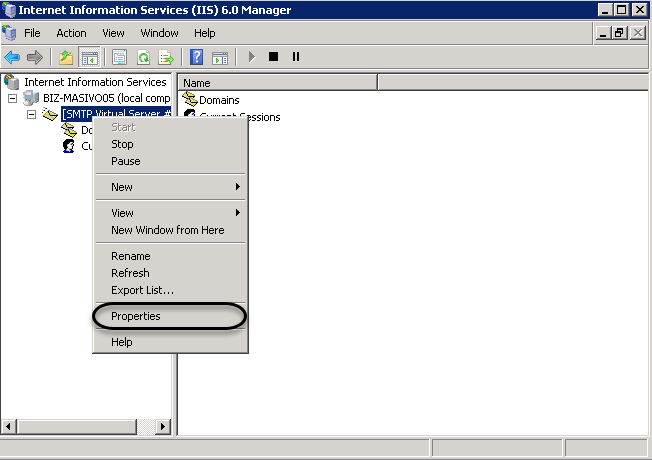Toggle the Show/Hide Action Pane icon
The width and height of the screenshot is (652, 460).
[x=220, y=57]
